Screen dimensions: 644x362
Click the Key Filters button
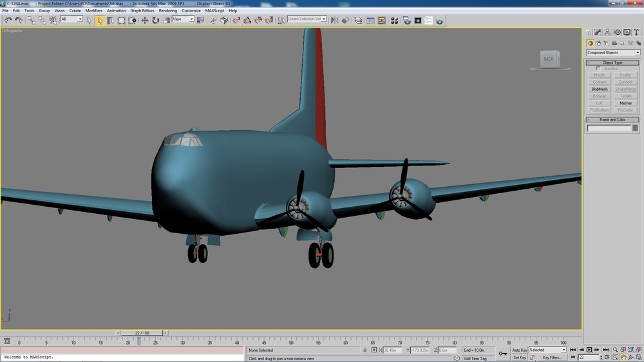click(x=551, y=357)
